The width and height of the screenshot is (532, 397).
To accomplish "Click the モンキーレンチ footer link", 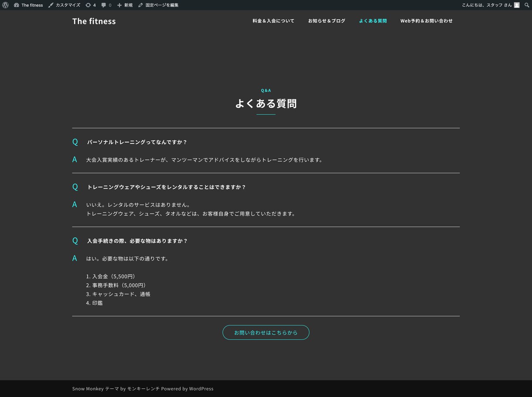I will coord(143,389).
